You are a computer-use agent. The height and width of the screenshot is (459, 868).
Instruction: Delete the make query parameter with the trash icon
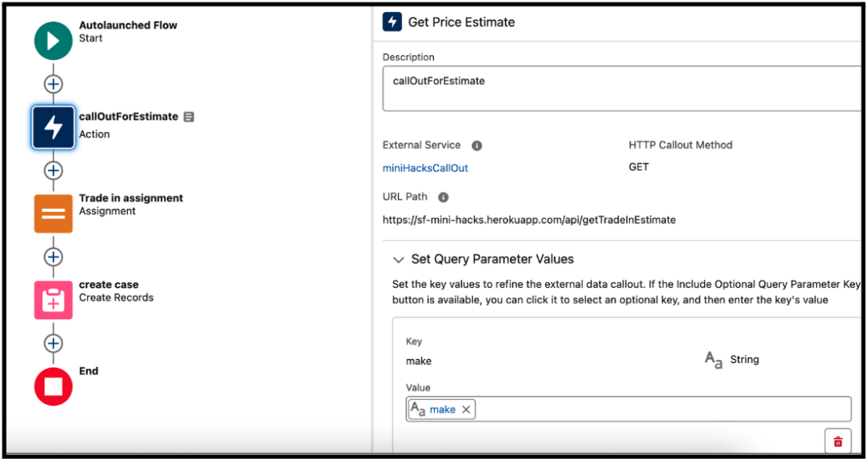[x=838, y=441]
